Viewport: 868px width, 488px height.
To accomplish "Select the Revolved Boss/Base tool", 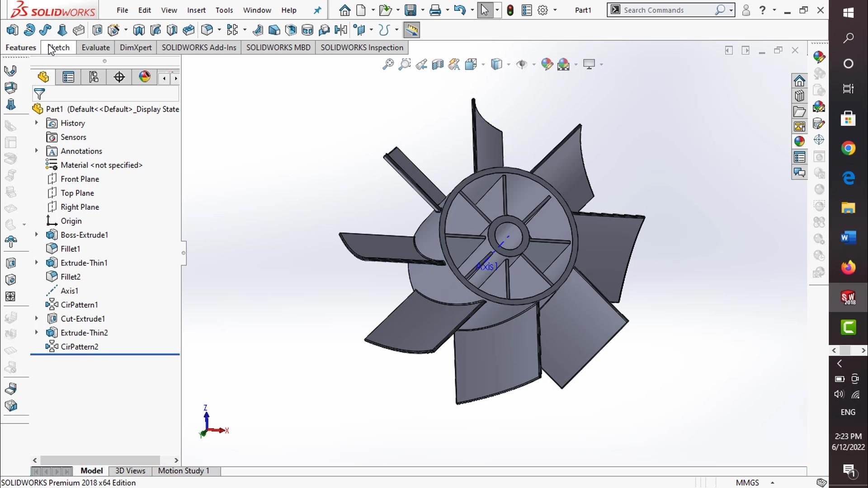I will coord(29,30).
